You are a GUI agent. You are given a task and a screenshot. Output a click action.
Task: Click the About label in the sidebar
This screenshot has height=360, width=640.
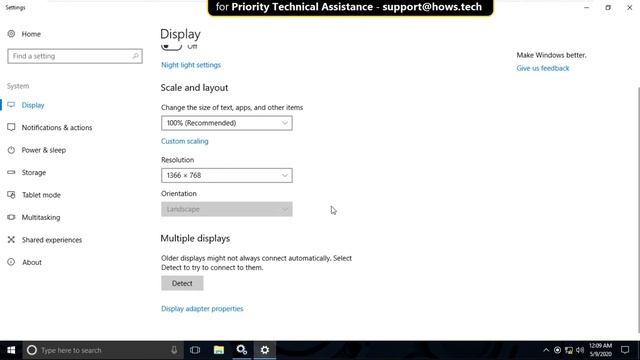[32, 262]
